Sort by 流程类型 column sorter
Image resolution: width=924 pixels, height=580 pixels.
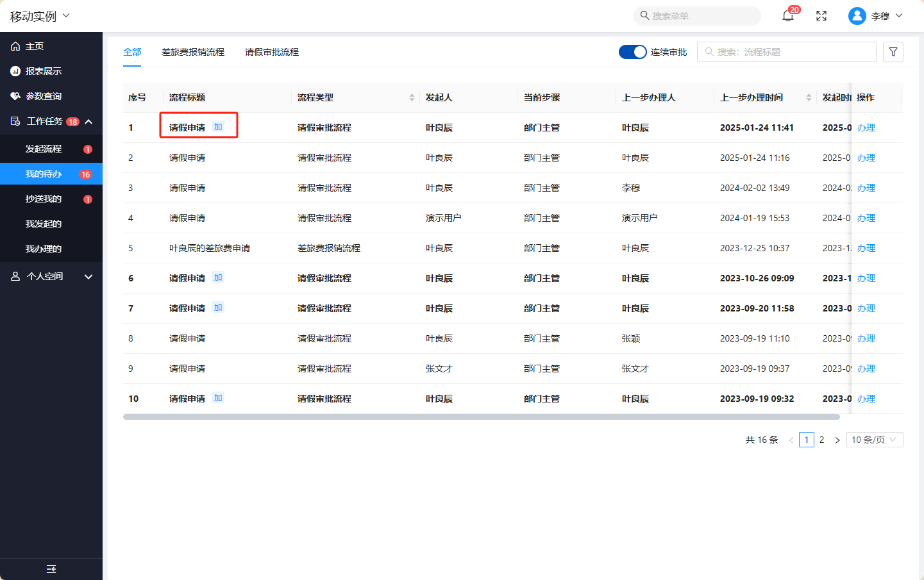tap(412, 97)
